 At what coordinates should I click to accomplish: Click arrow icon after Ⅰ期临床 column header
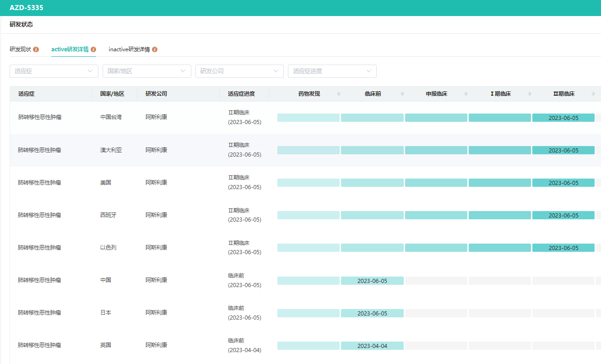tap(530, 94)
